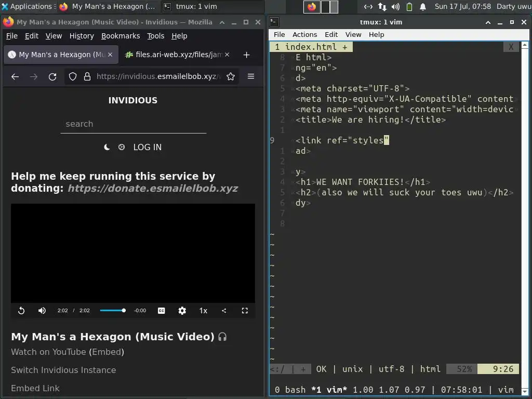Open terminal File menu
This screenshot has width=532, height=399.
(x=279, y=35)
